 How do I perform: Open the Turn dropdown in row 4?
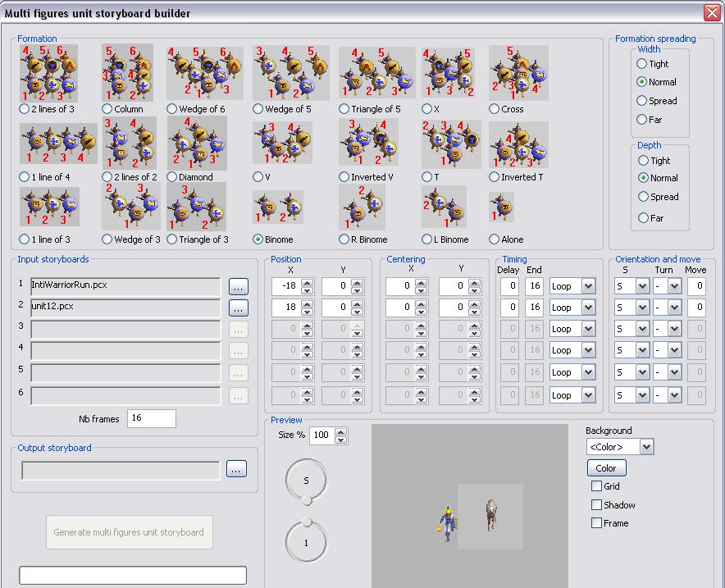tap(668, 350)
